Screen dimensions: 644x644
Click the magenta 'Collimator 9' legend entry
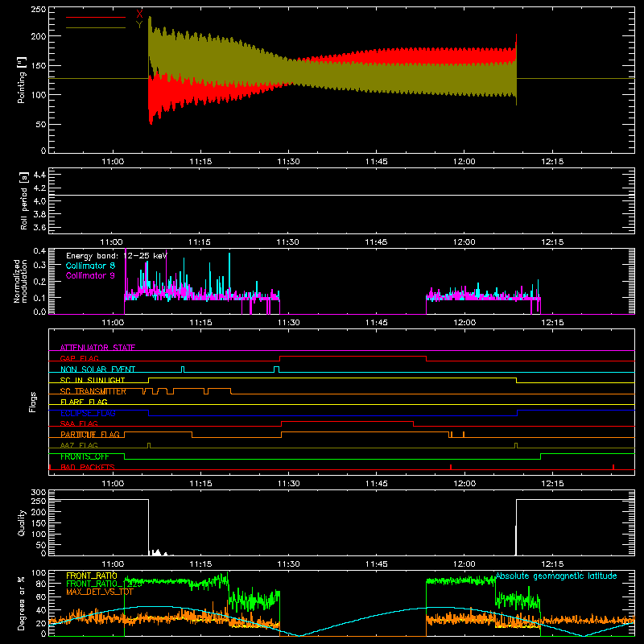90,275
